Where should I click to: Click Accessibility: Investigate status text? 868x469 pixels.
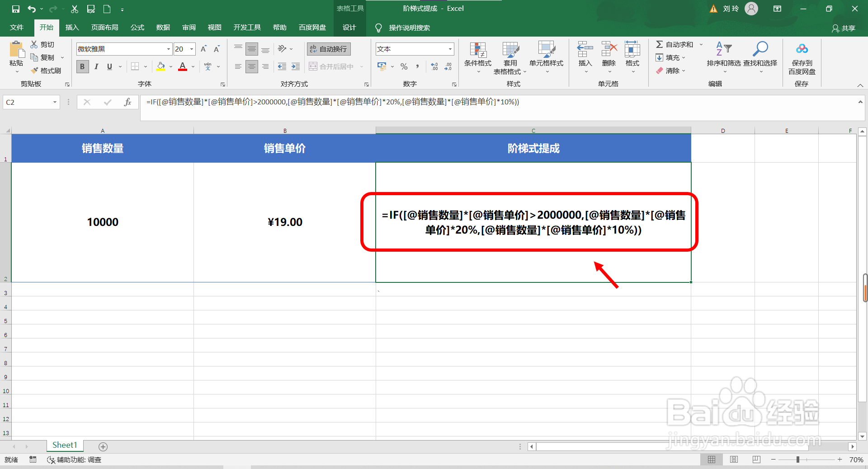(x=74, y=460)
